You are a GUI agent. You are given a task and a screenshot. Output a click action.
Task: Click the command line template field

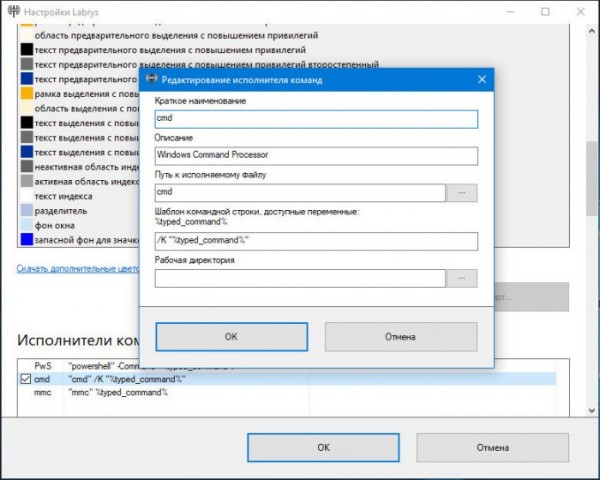(316, 241)
